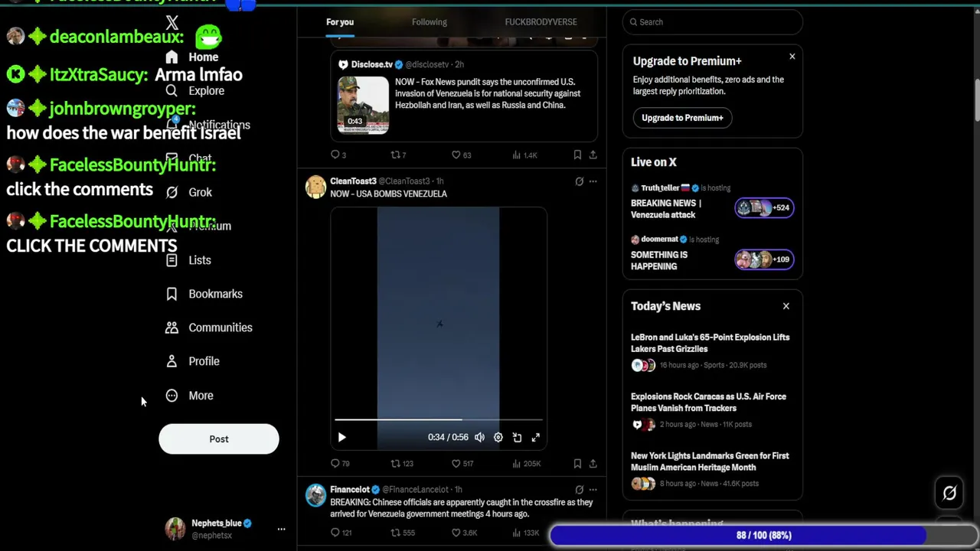This screenshot has height=551, width=980.
Task: Reply to the CleanToast3 post with 79 comments
Action: click(x=340, y=463)
